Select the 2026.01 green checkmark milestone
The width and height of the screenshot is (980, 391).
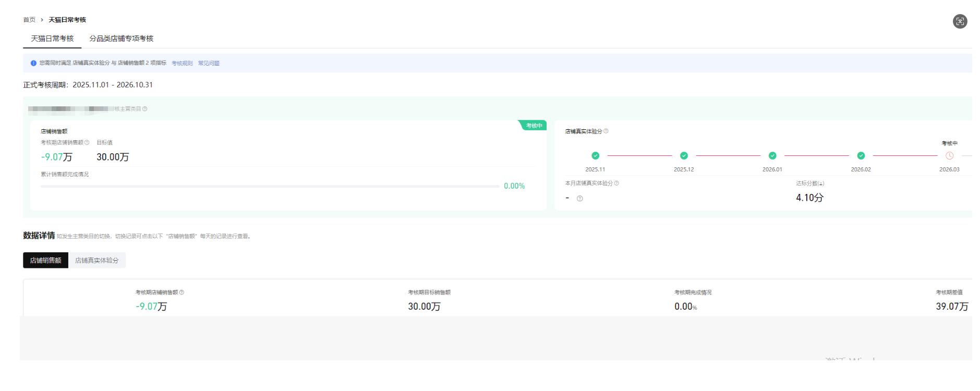point(772,155)
